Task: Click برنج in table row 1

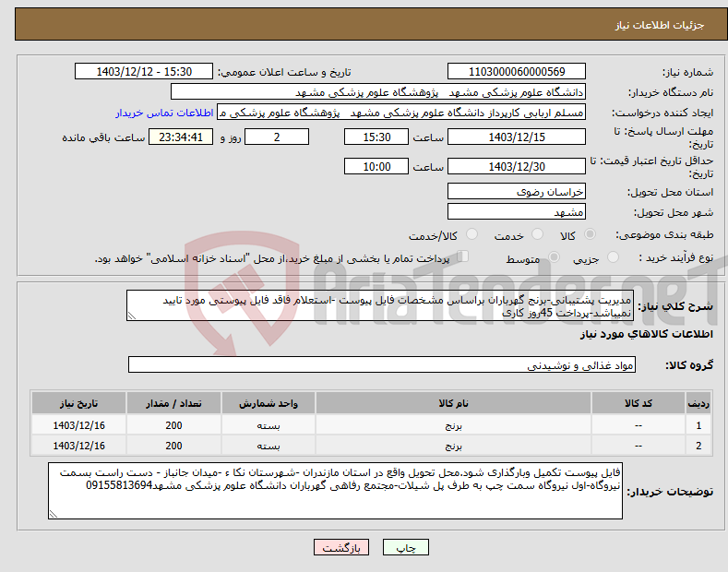Action: pos(453,425)
